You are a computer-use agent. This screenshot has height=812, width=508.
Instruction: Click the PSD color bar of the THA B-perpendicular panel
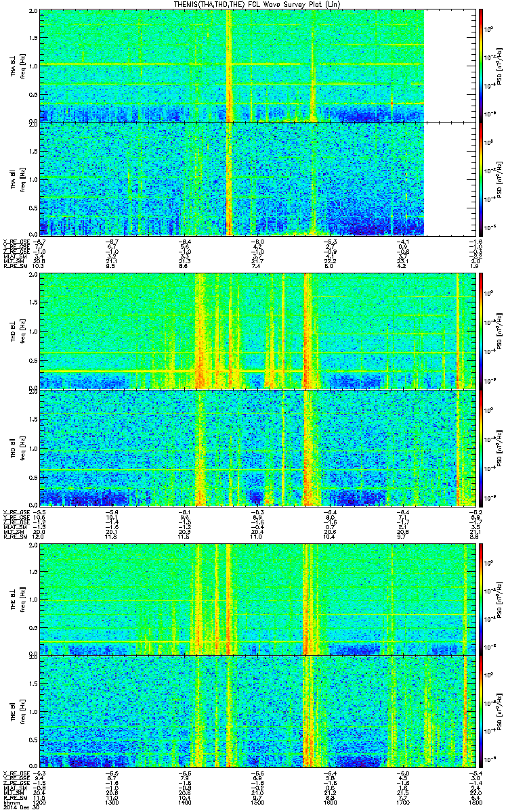tap(481, 66)
